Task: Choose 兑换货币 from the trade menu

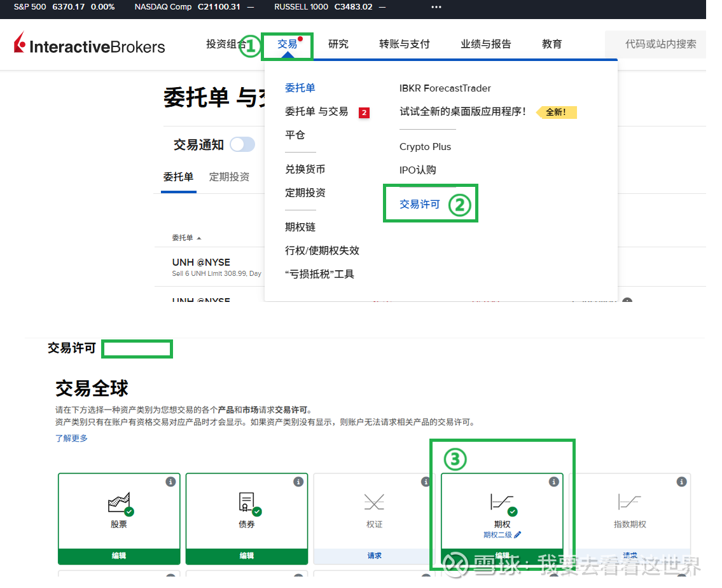Action: (305, 169)
